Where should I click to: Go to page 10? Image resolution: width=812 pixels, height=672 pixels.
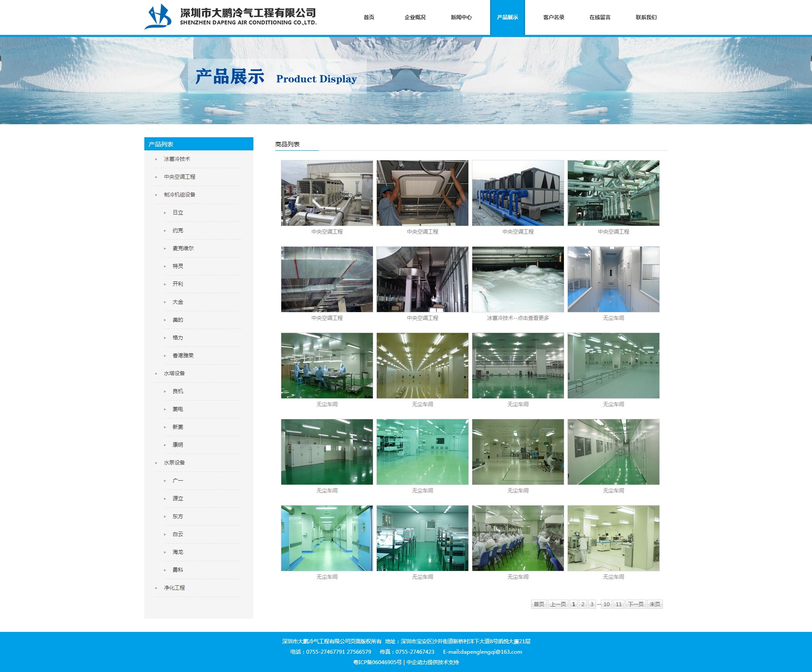coord(607,604)
